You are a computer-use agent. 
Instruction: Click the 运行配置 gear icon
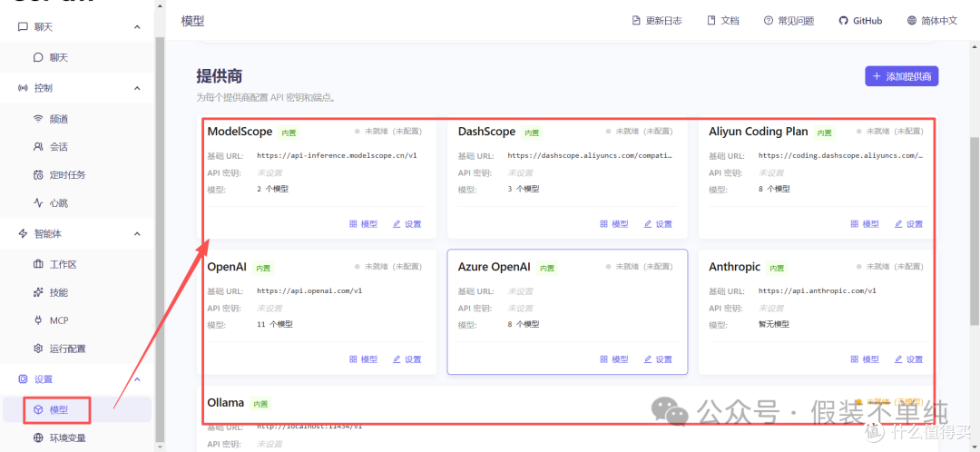coord(37,349)
